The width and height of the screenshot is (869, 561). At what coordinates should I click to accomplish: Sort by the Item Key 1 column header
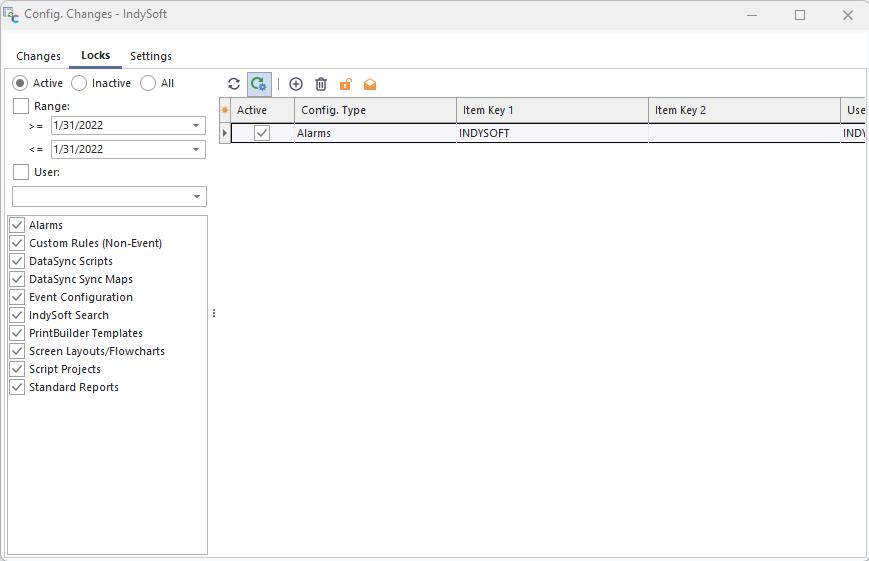(x=552, y=110)
